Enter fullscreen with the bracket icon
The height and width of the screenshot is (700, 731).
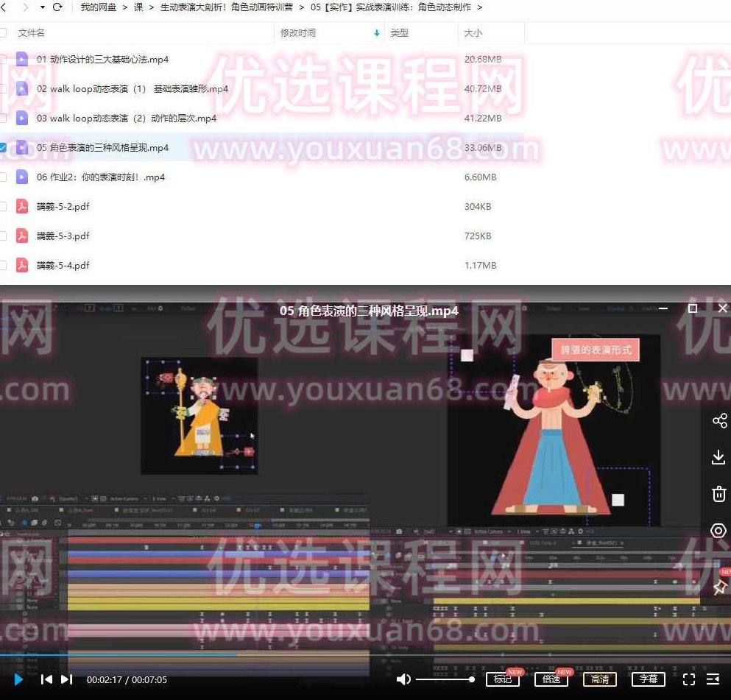689,679
